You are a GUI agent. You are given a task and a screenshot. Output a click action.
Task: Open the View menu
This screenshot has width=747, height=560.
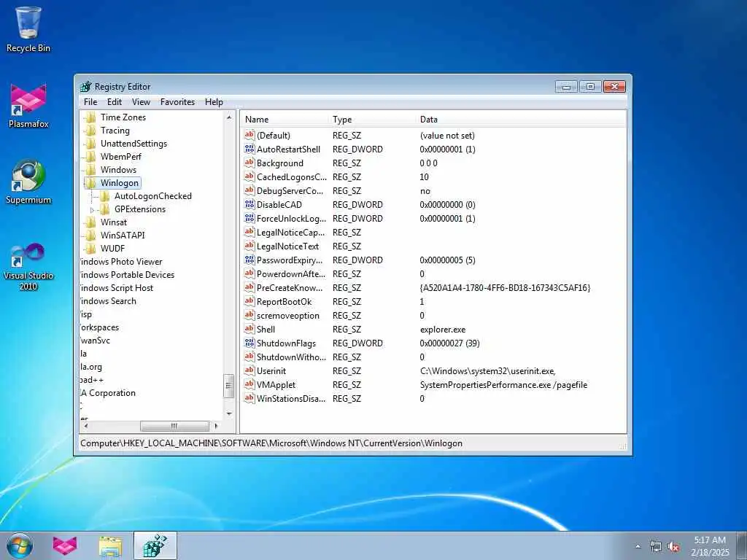[141, 102]
